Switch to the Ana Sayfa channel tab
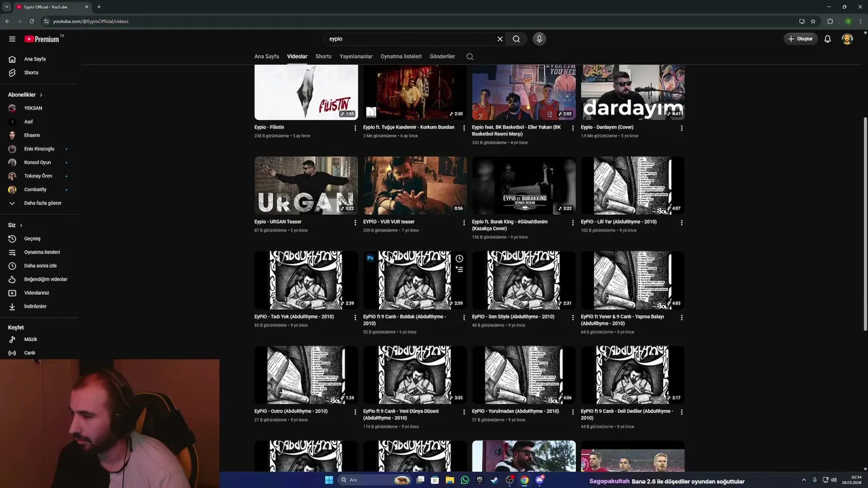 [267, 56]
